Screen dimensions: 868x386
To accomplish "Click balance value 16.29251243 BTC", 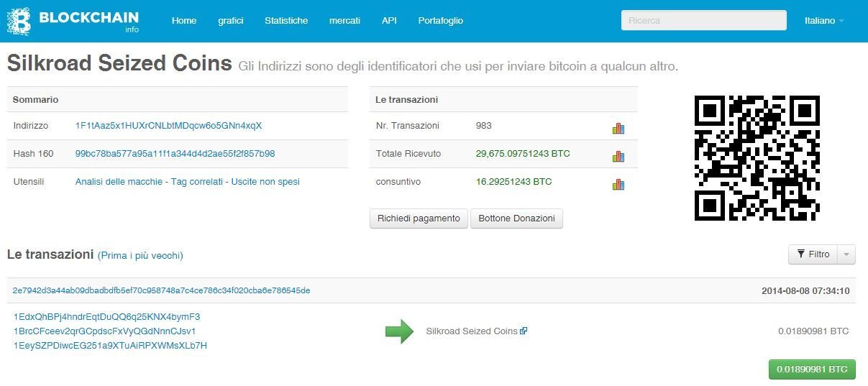I will [x=513, y=182].
